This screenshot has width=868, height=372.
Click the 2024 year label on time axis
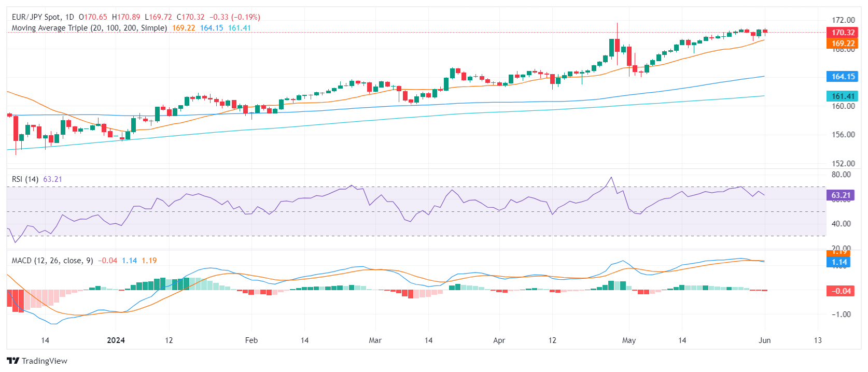point(116,340)
